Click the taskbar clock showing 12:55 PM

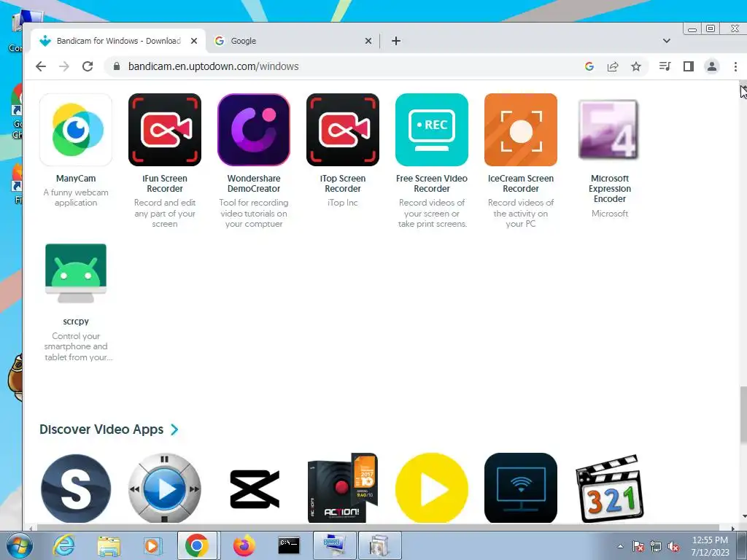[710, 545]
